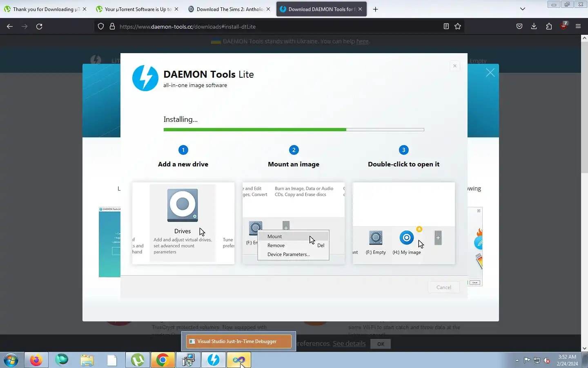Click the Add a new drive heading
The width and height of the screenshot is (588, 368).
pyautogui.click(x=183, y=164)
